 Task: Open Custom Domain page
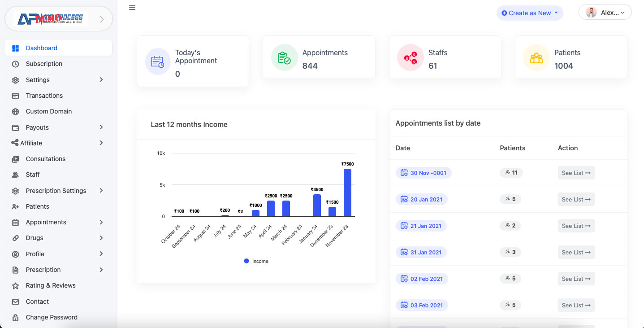(x=58, y=111)
